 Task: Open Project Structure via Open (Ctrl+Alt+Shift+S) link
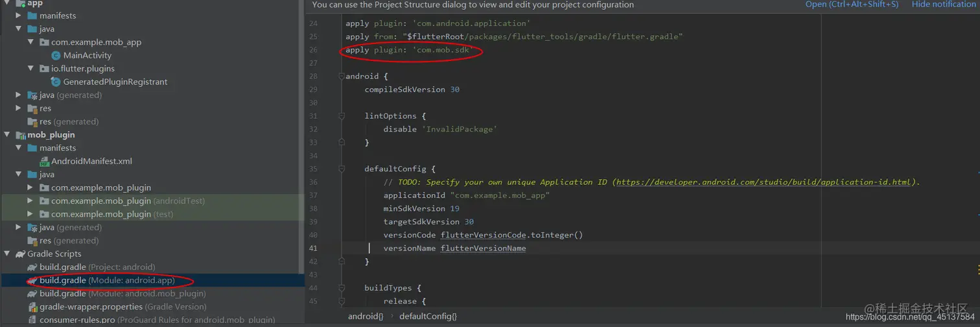(852, 5)
